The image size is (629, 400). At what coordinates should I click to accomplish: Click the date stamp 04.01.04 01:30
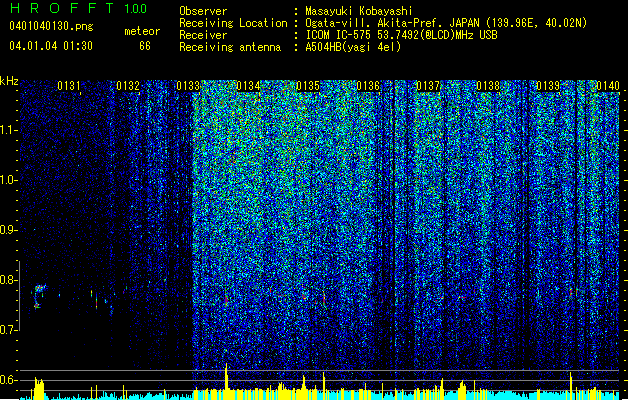tap(51, 46)
